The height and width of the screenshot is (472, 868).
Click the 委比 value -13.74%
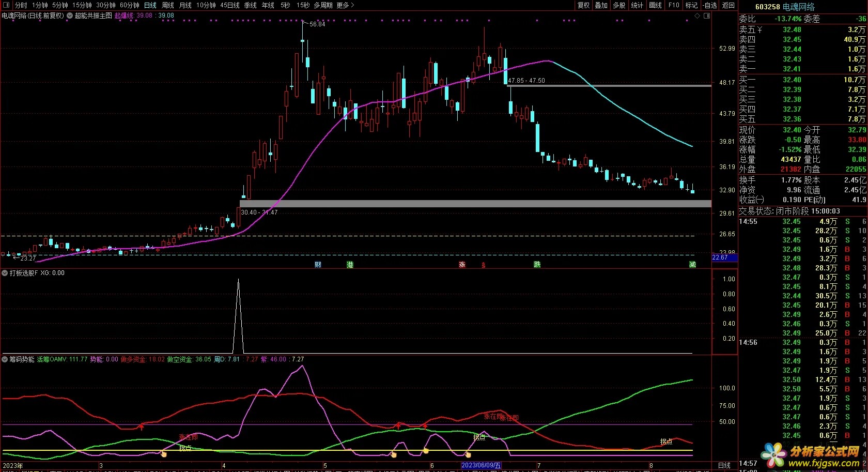(x=788, y=19)
